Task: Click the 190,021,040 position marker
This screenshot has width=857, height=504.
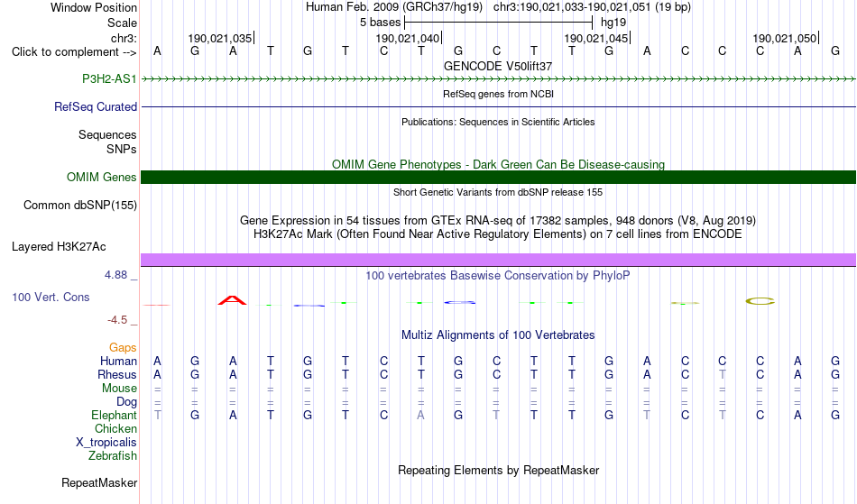Action: click(409, 38)
